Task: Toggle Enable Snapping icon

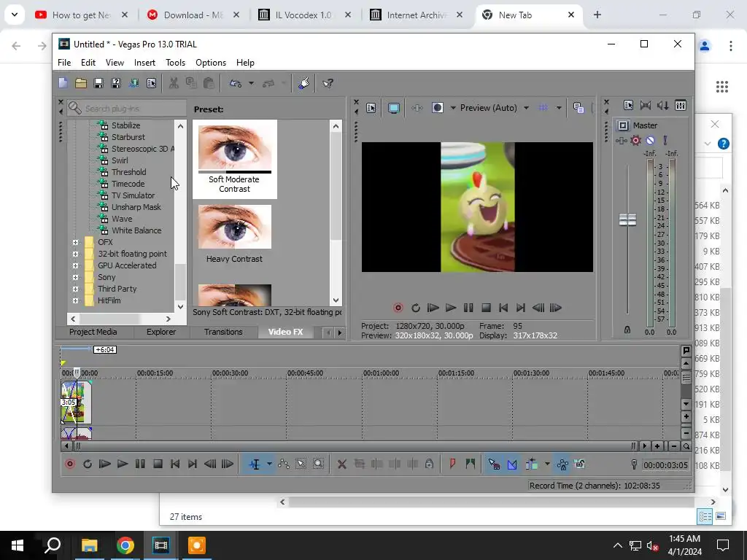Action: click(494, 464)
